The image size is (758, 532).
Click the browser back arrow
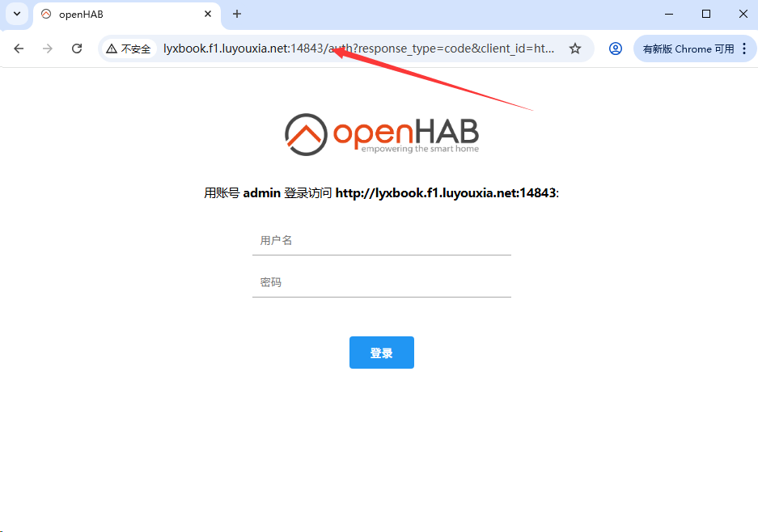19,49
